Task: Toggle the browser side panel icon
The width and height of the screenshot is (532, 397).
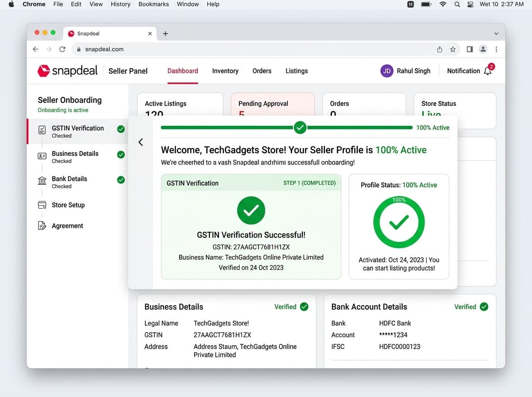Action: (469, 49)
